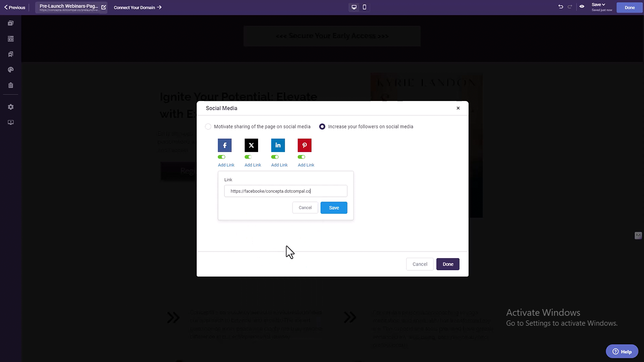Switch to mobile view icon
This screenshot has width=644, height=362.
pos(364,7)
